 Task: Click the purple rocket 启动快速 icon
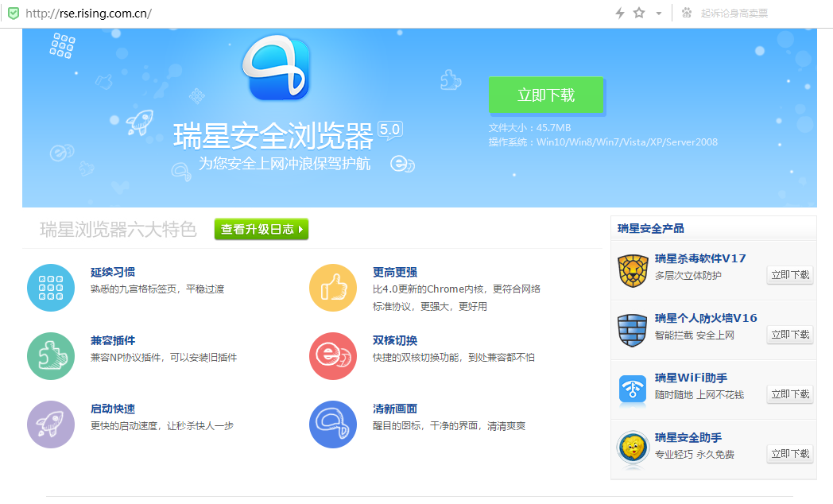51,425
